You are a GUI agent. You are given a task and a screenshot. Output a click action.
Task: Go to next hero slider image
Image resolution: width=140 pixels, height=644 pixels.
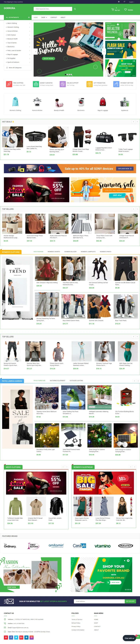[104, 51]
